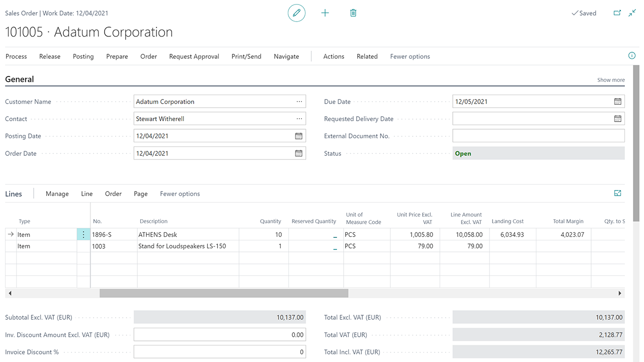Screen dimensions: 644x362
Task: Click the Contact field
Action: [220, 119]
